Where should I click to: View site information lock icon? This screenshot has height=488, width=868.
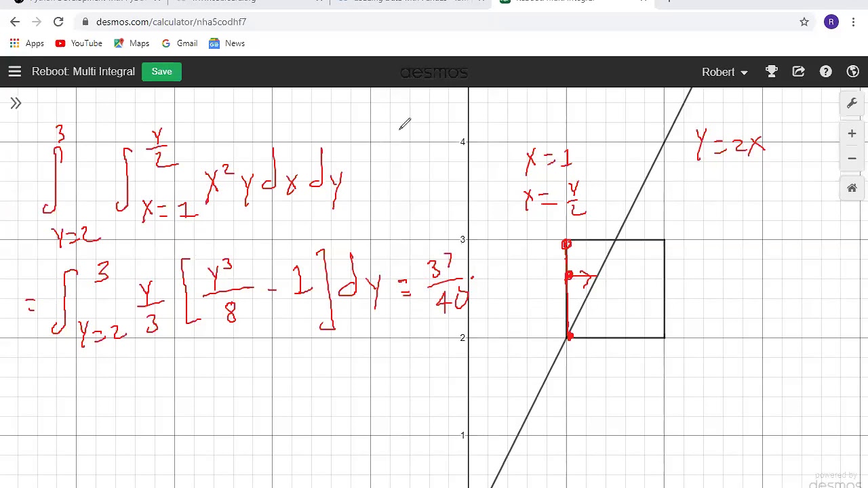(x=85, y=22)
